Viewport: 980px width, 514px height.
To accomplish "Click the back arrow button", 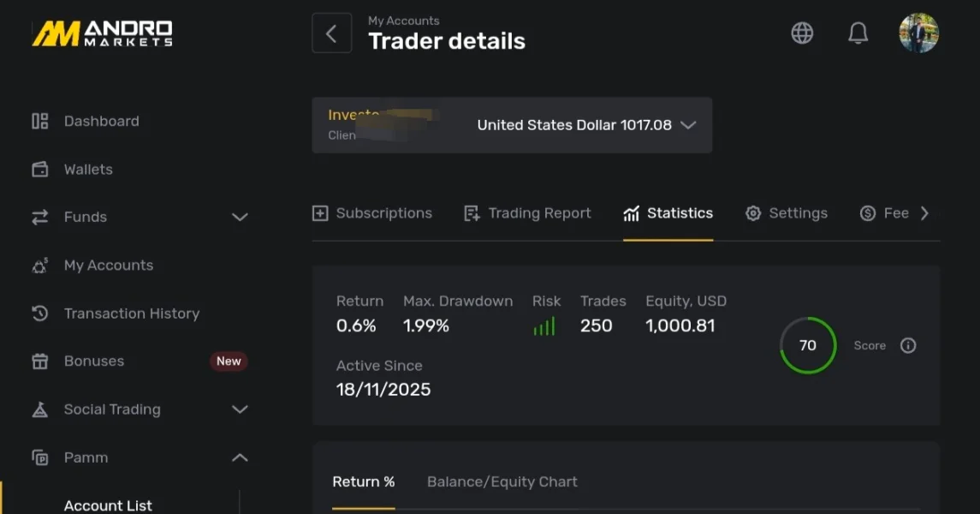I will 331,33.
